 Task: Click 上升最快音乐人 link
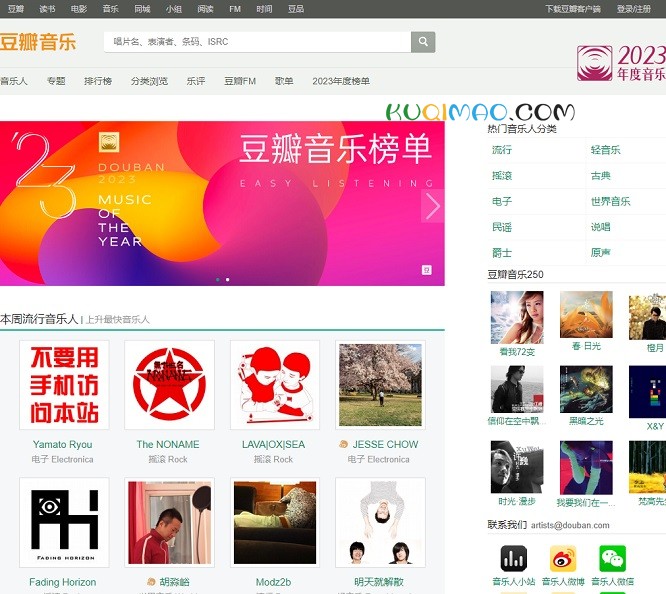tap(118, 320)
